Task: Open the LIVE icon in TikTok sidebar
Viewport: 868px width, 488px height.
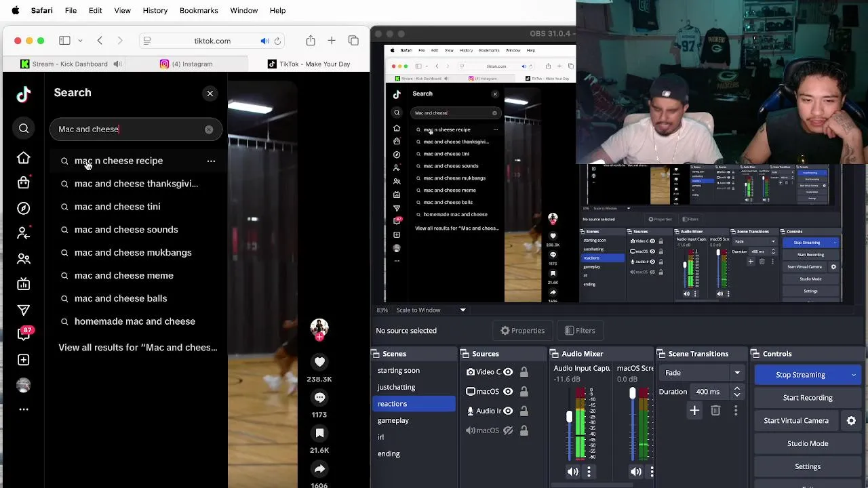Action: pyautogui.click(x=24, y=284)
